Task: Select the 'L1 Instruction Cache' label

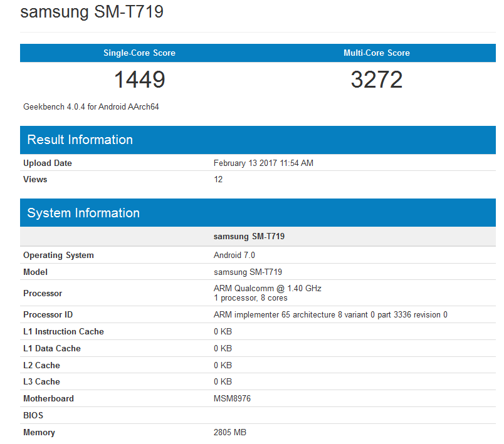Action: point(64,332)
